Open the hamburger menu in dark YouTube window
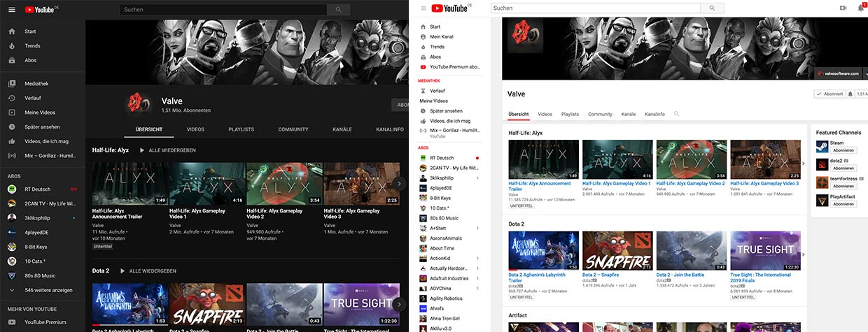This screenshot has height=332, width=868. coord(12,10)
